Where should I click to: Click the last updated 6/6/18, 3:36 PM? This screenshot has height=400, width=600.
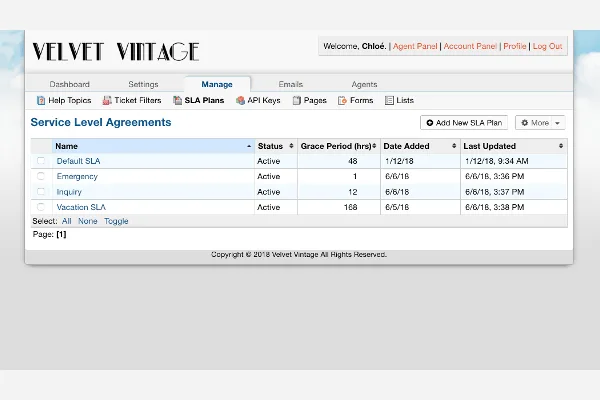click(494, 176)
